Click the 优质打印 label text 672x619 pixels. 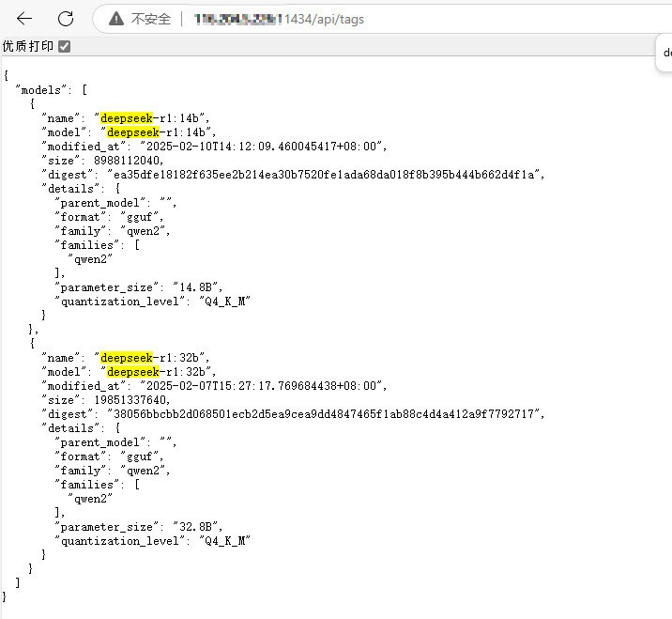tap(27, 46)
